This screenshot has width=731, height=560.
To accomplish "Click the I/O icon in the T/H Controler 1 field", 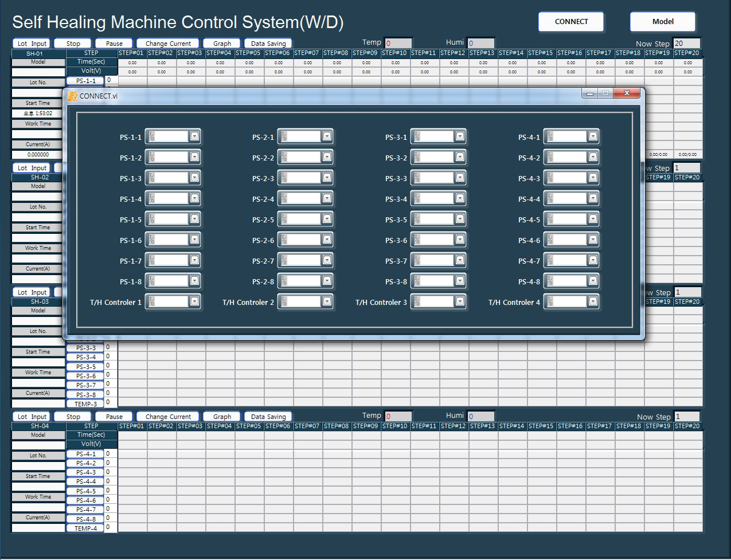I will [x=152, y=301].
